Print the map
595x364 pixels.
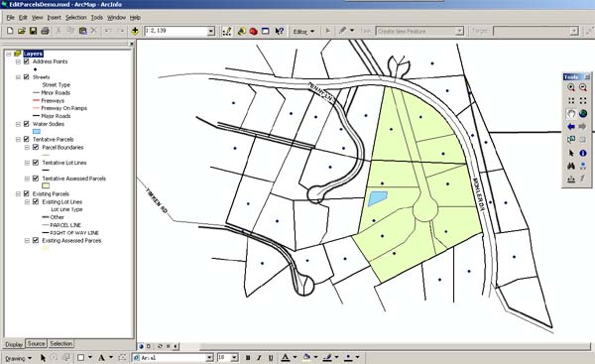click(x=45, y=31)
